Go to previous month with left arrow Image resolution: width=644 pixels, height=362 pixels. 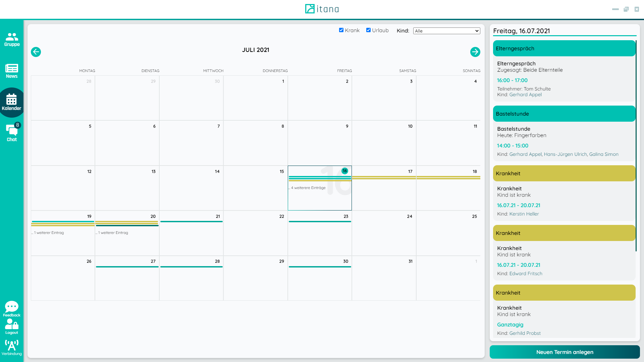pyautogui.click(x=36, y=52)
